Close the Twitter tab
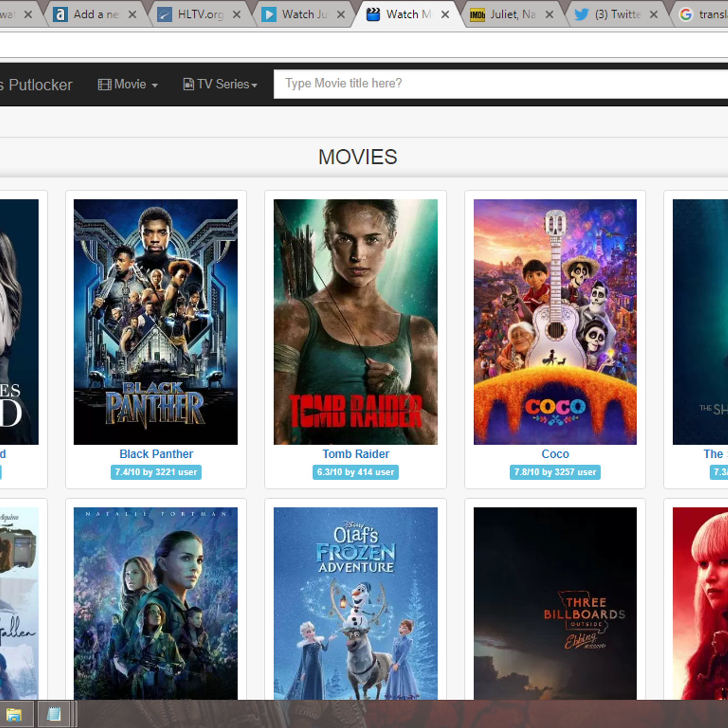Screen dimensions: 728x728 click(x=654, y=15)
